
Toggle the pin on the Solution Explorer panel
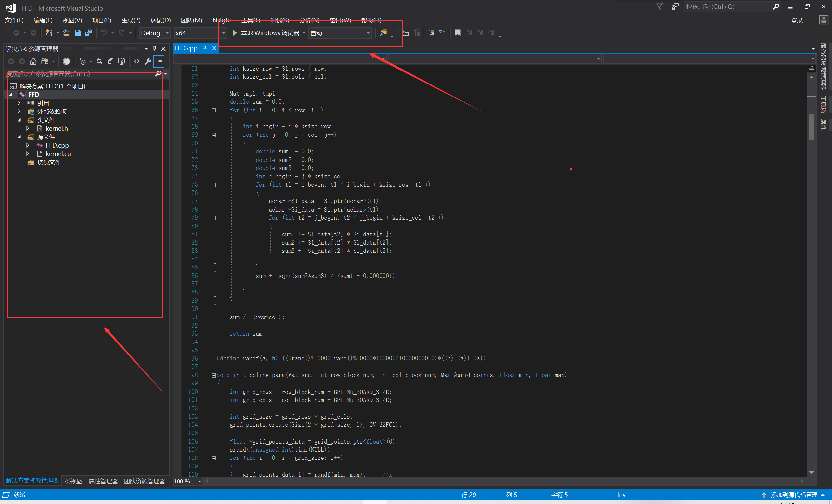[x=155, y=49]
